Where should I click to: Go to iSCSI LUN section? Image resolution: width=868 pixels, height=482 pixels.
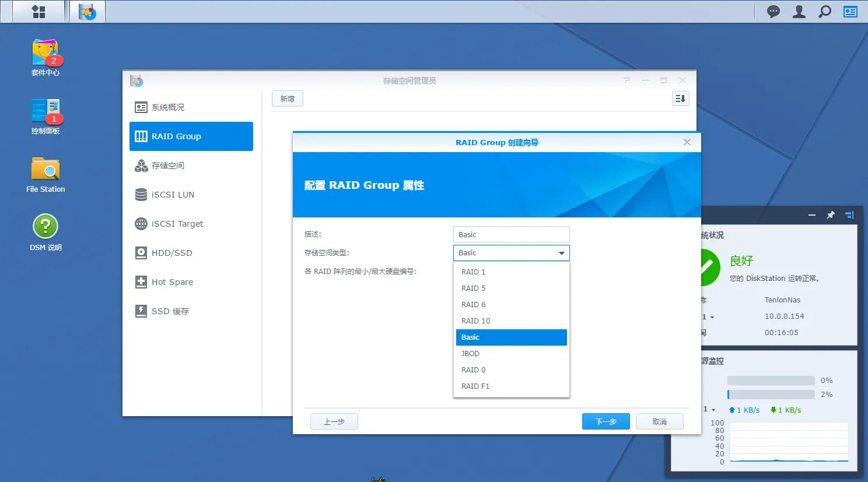point(173,195)
